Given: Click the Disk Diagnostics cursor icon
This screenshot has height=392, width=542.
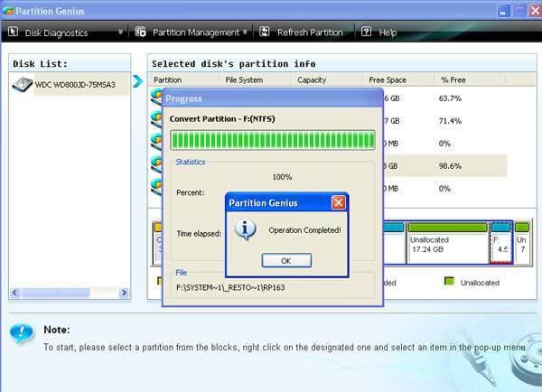Looking at the screenshot, I should [x=14, y=32].
